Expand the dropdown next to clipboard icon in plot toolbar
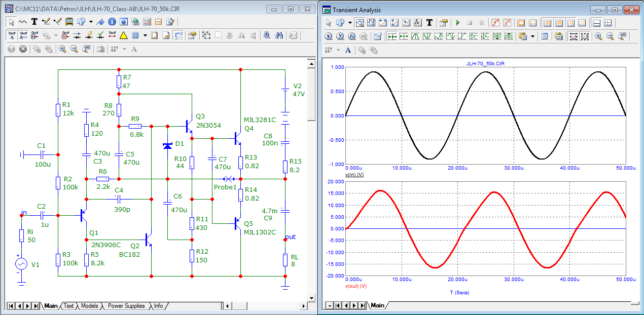644x315 pixels. click(533, 36)
